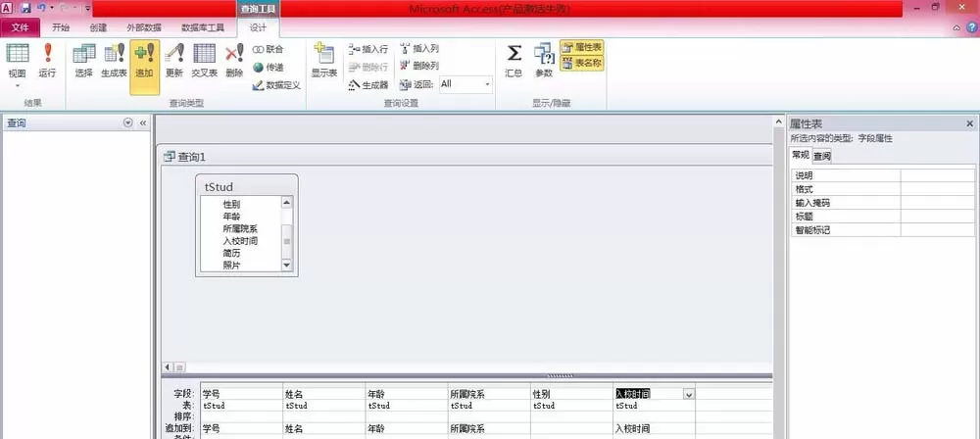Viewport: 980px width, 439px height.
Task: Run the query with 运行
Action: click(47, 61)
